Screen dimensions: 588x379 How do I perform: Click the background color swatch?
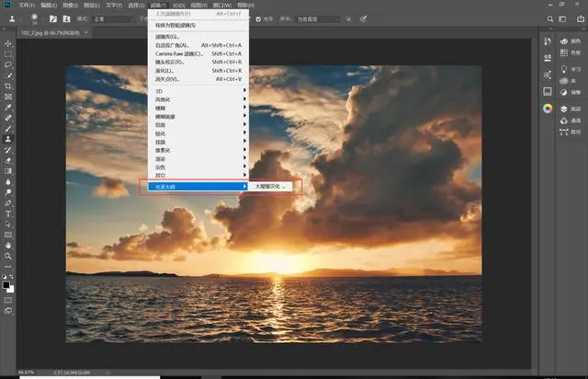point(11,290)
